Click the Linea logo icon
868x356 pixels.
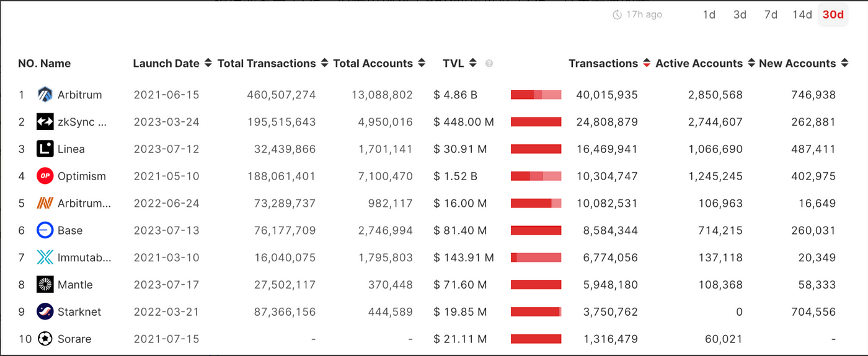tap(45, 149)
